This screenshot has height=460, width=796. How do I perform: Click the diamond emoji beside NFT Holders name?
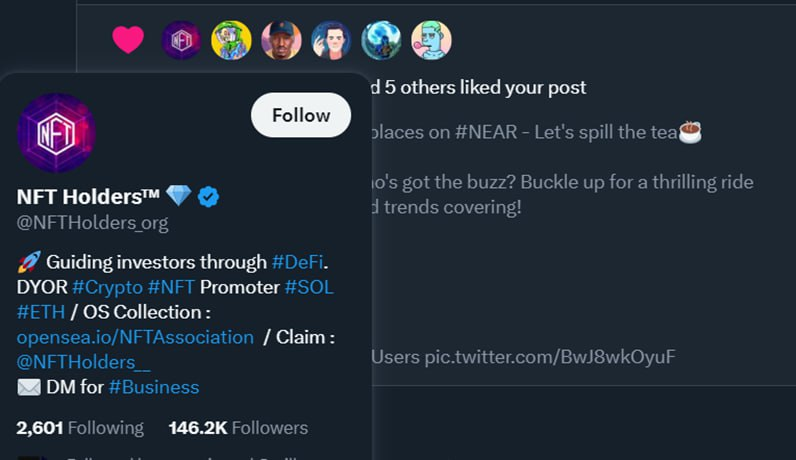pyautogui.click(x=179, y=196)
